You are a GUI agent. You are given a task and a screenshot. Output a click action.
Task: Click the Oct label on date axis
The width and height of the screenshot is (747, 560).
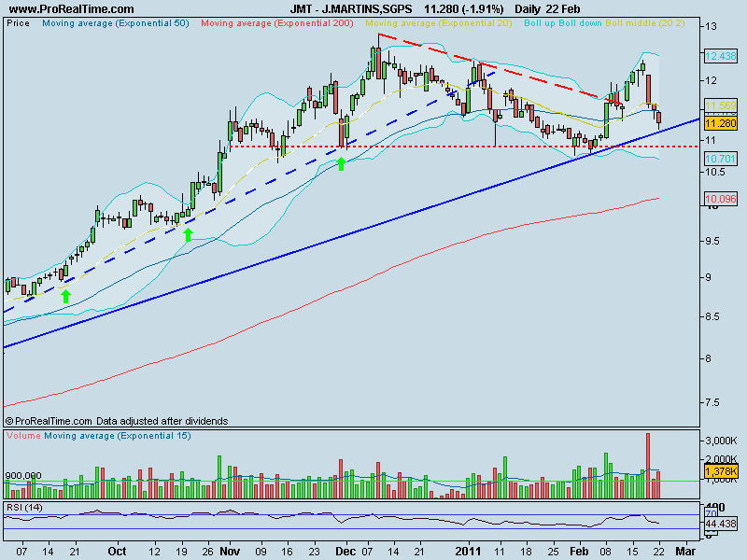118,552
